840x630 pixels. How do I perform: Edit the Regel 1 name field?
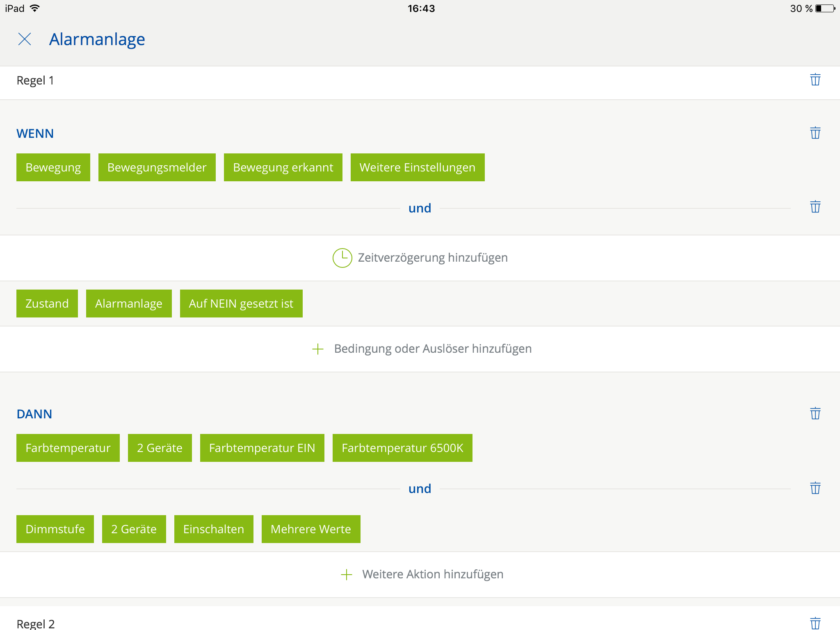(35, 80)
